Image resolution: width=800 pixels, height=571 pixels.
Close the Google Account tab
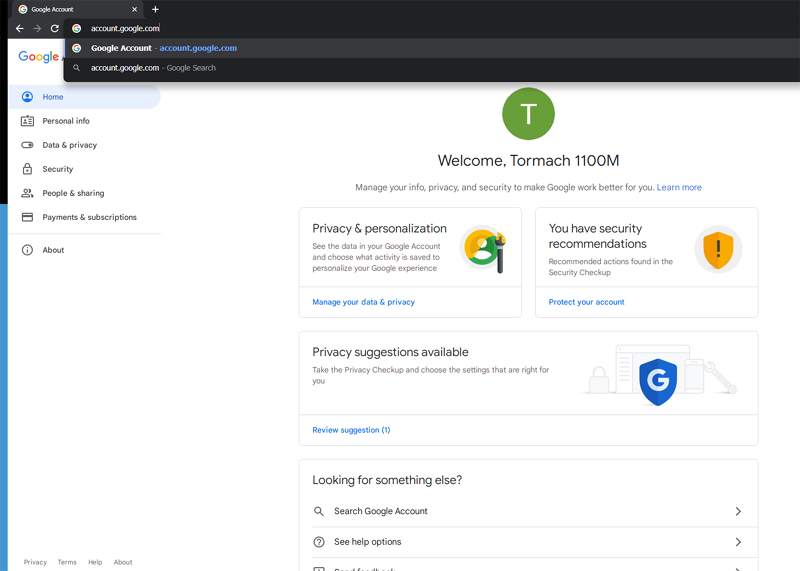point(134,9)
